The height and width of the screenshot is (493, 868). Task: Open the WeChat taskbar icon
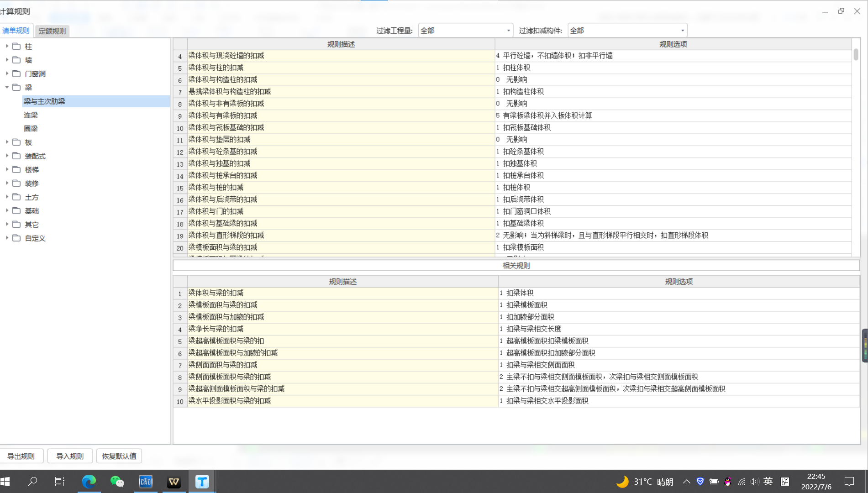117,482
